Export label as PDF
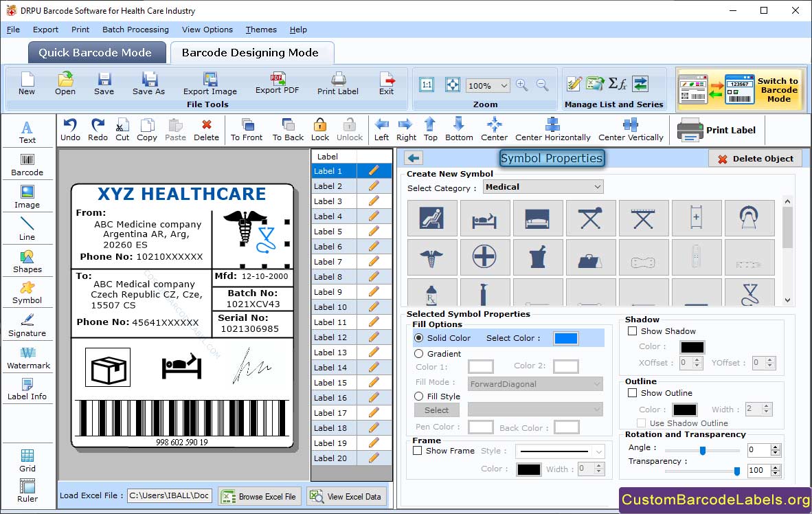The height and width of the screenshot is (514, 812). [277, 83]
